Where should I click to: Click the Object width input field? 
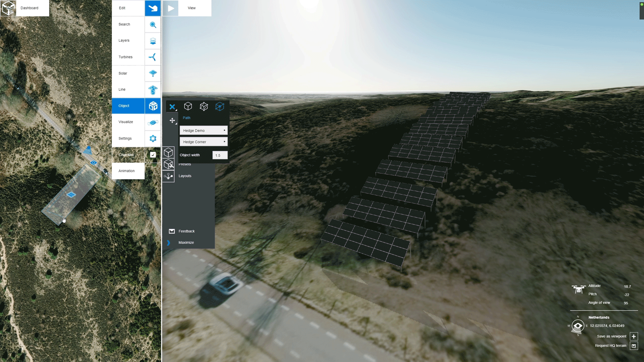[x=220, y=155]
